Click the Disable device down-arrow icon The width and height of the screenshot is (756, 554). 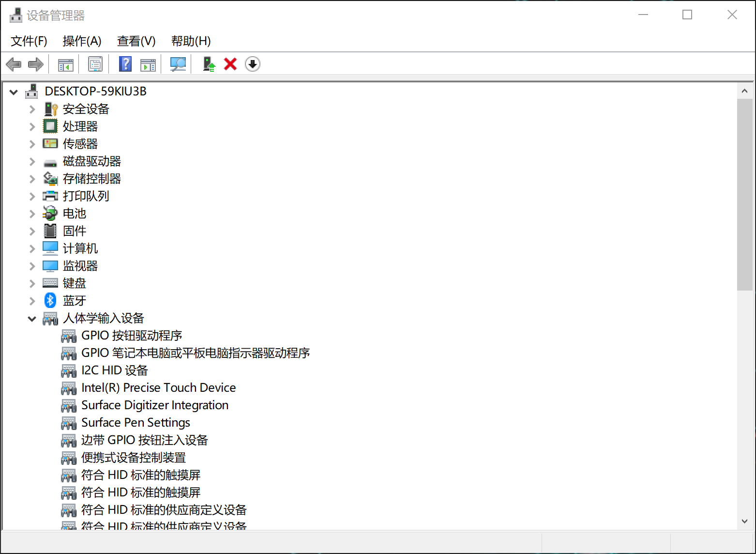point(253,64)
